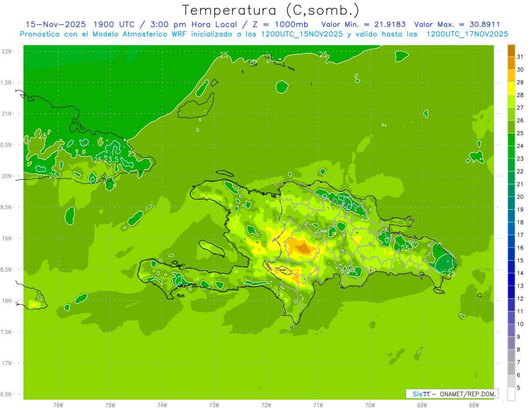This screenshot has height=411, width=532.
Task: Select the legend value '30'
Action: (520, 70)
